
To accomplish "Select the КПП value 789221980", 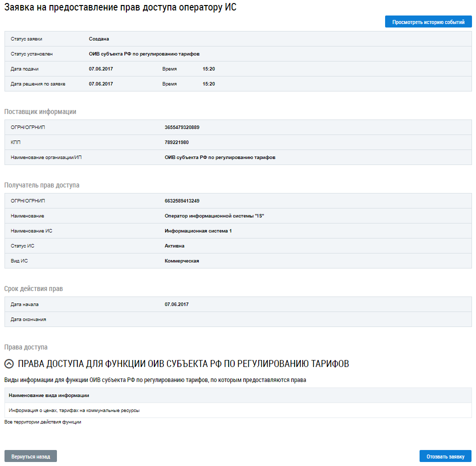I will (176, 142).
